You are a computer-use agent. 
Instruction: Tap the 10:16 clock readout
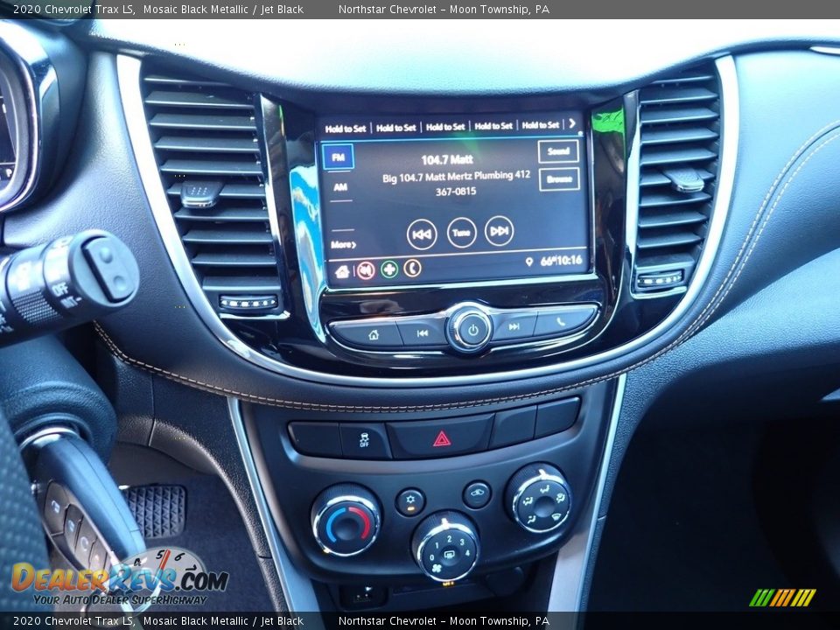point(569,261)
